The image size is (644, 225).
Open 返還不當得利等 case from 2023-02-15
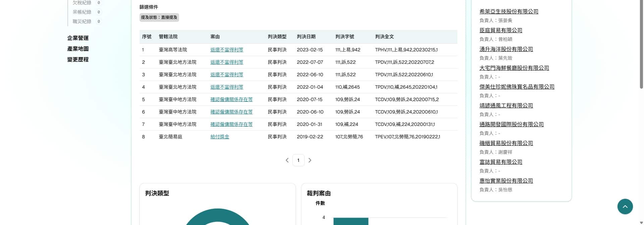226,50
